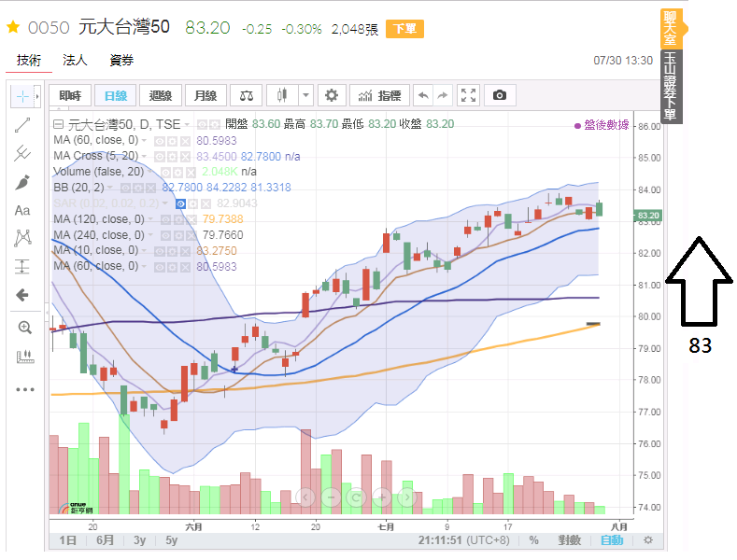The image size is (737, 560).
Task: Collapse the 元大台灣50 indicator legend
Action: 59,124
